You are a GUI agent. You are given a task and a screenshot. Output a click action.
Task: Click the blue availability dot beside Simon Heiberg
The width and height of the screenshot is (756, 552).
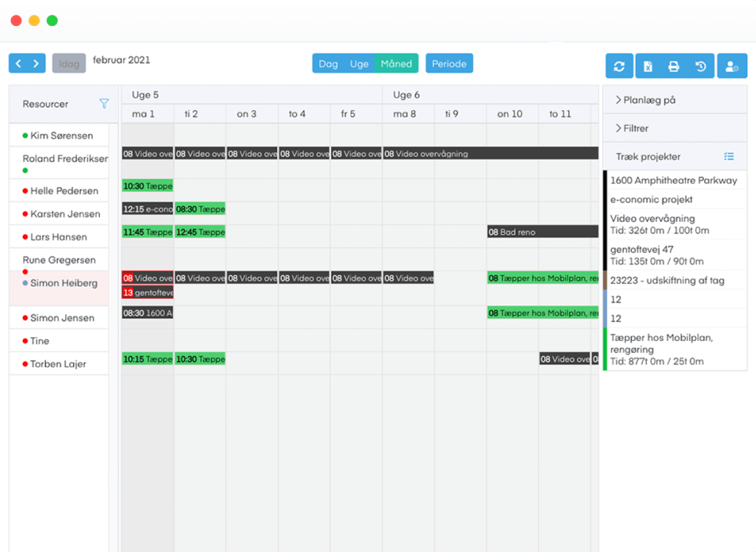click(24, 283)
